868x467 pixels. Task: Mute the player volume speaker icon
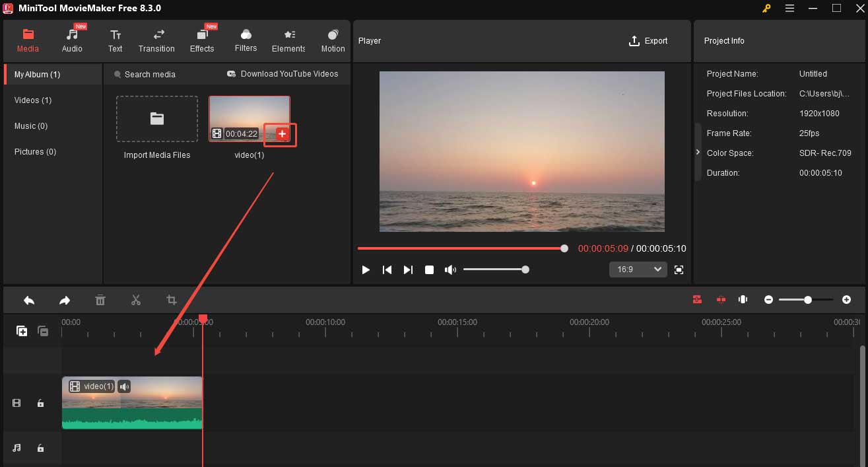point(450,269)
